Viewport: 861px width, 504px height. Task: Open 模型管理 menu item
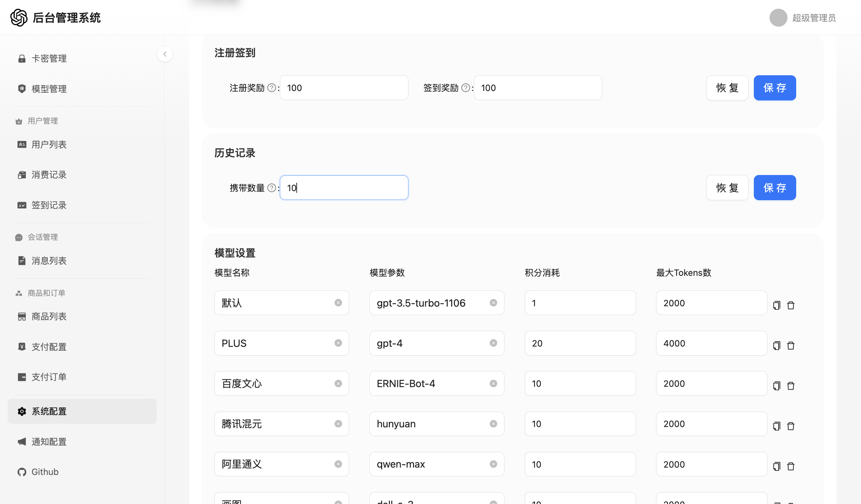point(49,89)
